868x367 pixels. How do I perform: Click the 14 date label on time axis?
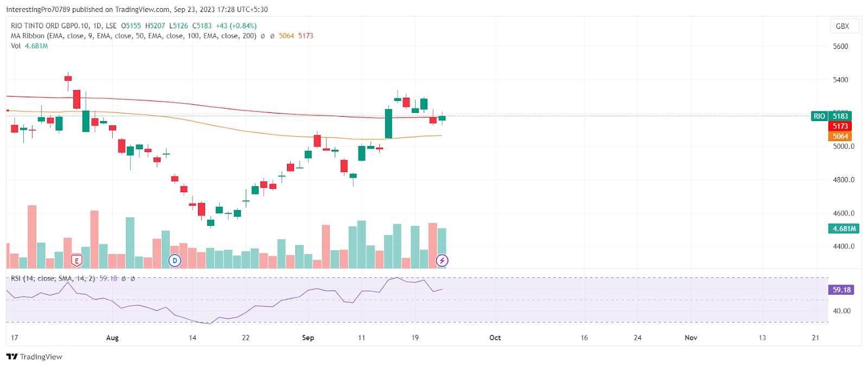(x=193, y=338)
